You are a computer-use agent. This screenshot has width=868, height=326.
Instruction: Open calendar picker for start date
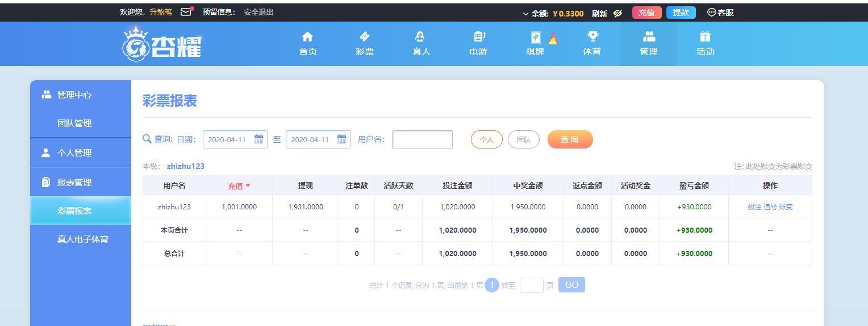258,139
